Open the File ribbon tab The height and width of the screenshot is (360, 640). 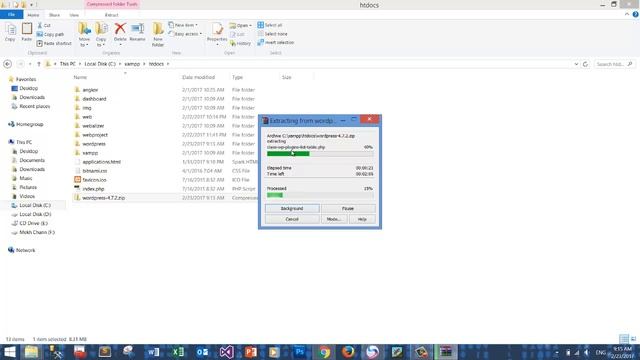[11, 15]
